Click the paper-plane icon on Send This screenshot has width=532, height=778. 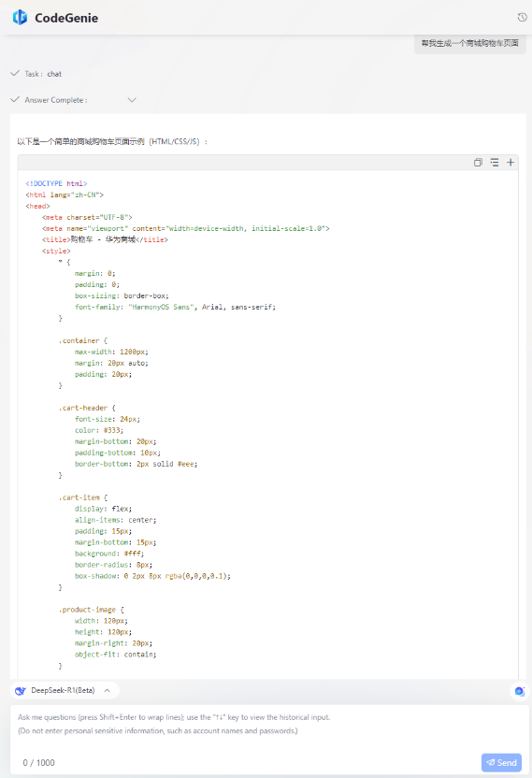point(490,763)
